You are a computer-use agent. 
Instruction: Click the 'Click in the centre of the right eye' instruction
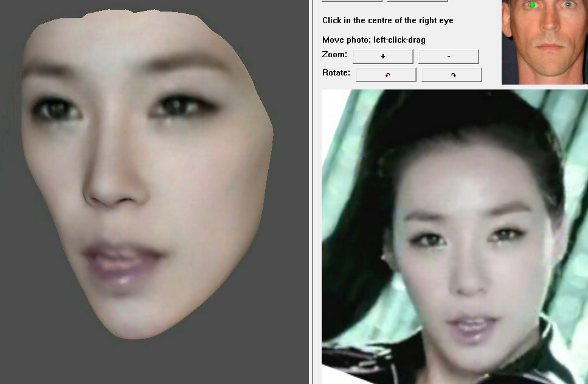(388, 20)
